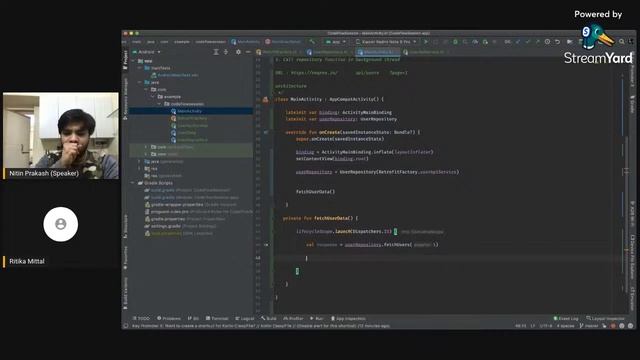Open the Android view selector dropdown
Image resolution: width=640 pixels, height=360 pixels.
coord(147,52)
